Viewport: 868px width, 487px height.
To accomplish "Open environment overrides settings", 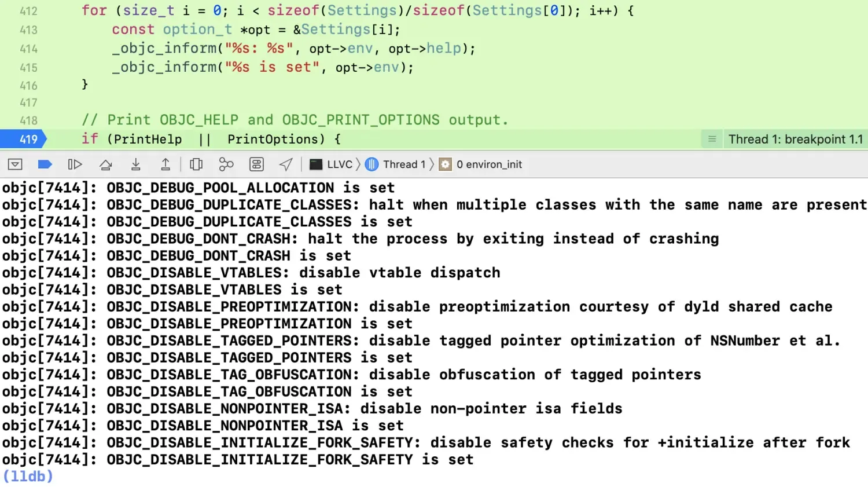I will tap(256, 164).
